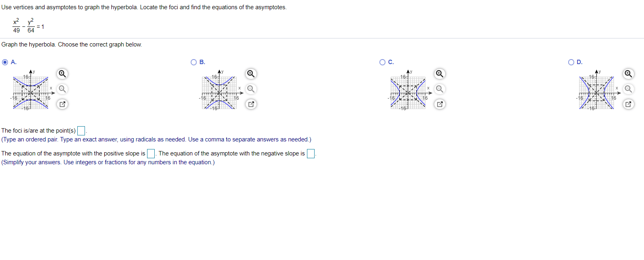Zoom in on graph D
This screenshot has height=260, width=644.
pyautogui.click(x=628, y=74)
